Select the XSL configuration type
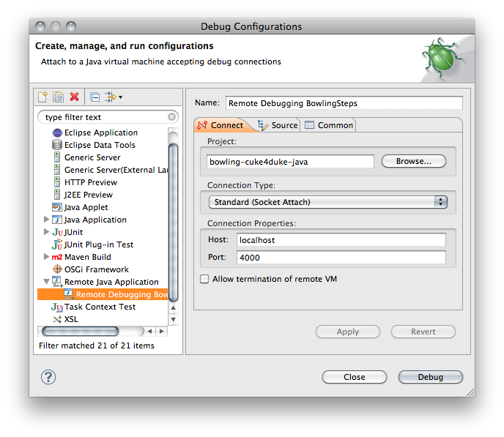 (x=71, y=319)
